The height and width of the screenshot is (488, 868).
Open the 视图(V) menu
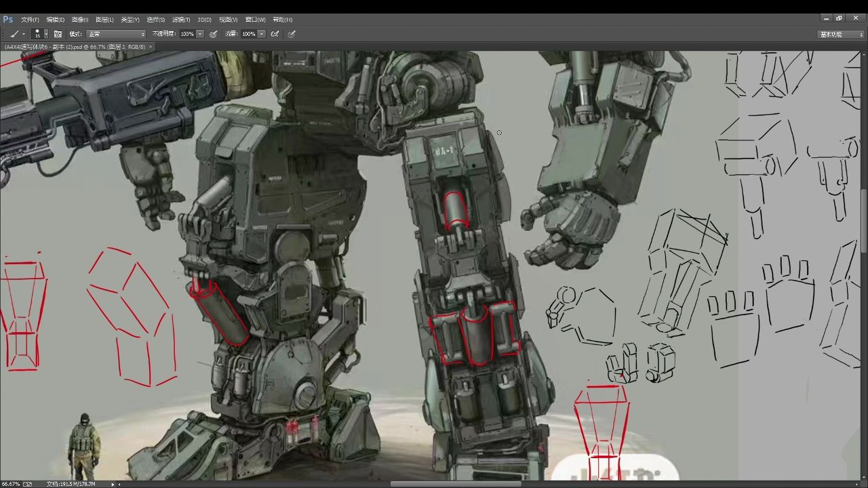click(x=229, y=20)
